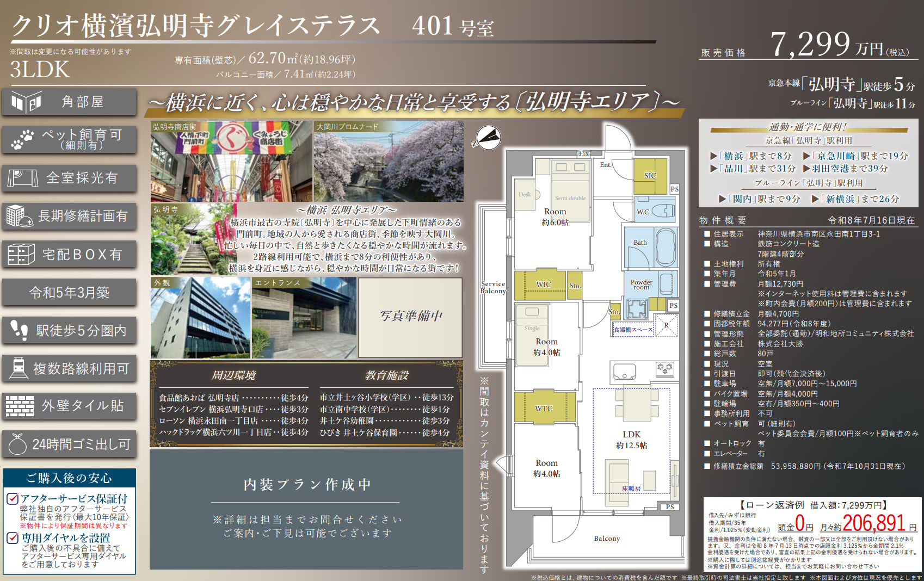Open the エントランス entrance photo
The image size is (924, 581).
click(304, 318)
